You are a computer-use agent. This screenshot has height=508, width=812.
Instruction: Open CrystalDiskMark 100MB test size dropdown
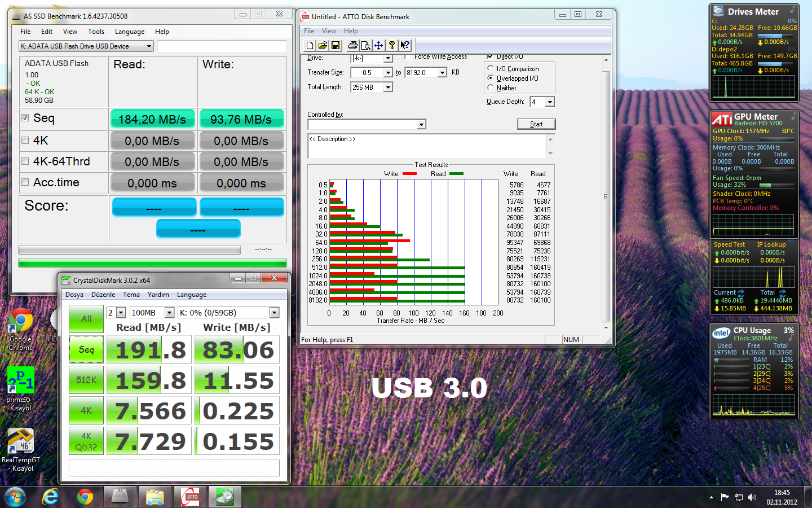point(169,313)
